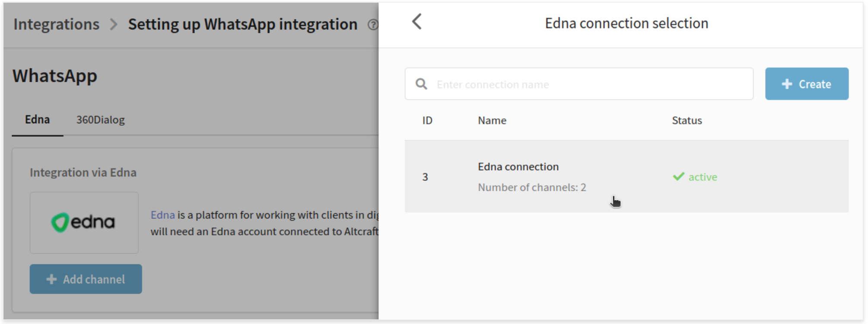This screenshot has height=324, width=868.
Task: Follow the Edna hyperlink in description
Action: tap(162, 215)
